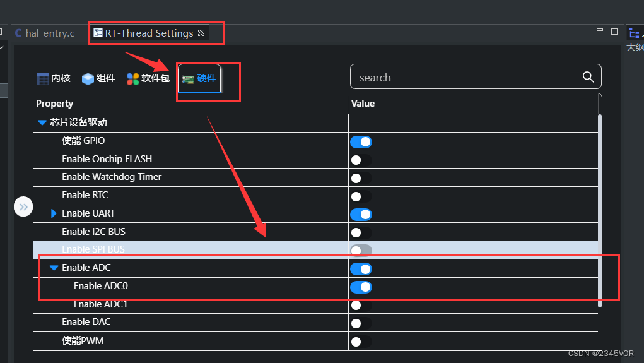Image resolution: width=644 pixels, height=363 pixels.
Task: Collapse the Enable ADC node
Action: 54,268
